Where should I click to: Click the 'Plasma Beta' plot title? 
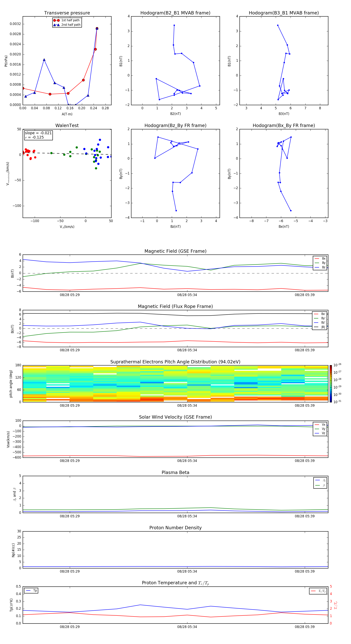coord(175,472)
